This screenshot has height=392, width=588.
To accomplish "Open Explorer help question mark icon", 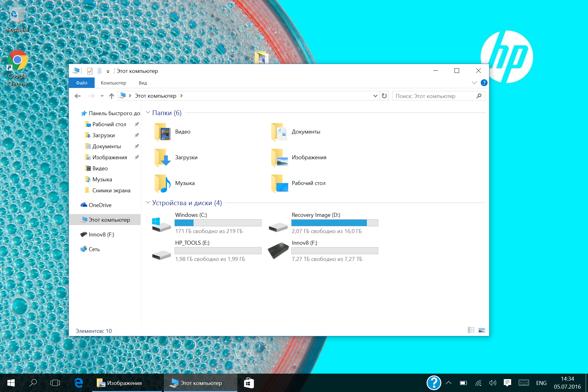I will (x=484, y=83).
